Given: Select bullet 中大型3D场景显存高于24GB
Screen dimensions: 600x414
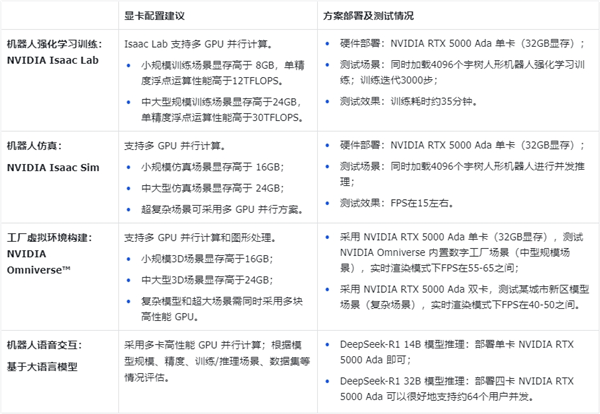Looking at the screenshot, I should tap(207, 280).
